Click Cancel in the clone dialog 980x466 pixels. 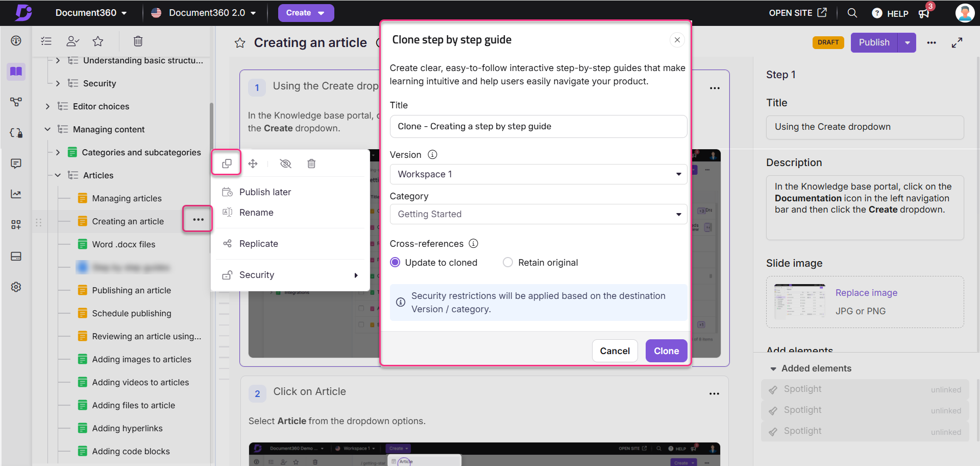[615, 351]
